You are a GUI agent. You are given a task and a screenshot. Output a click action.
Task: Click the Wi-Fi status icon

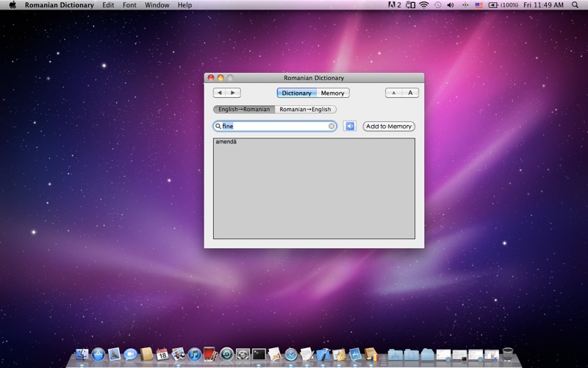(x=424, y=5)
